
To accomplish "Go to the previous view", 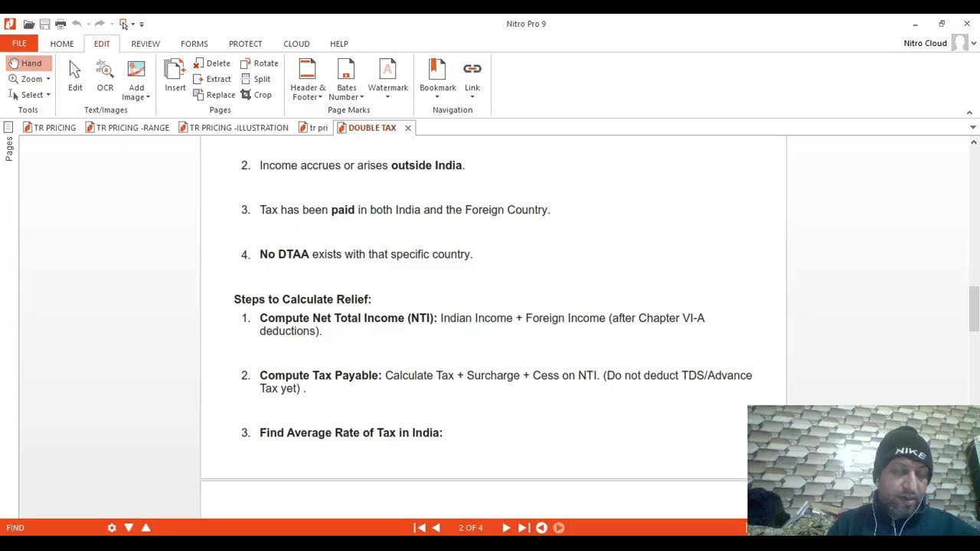I will [x=541, y=527].
